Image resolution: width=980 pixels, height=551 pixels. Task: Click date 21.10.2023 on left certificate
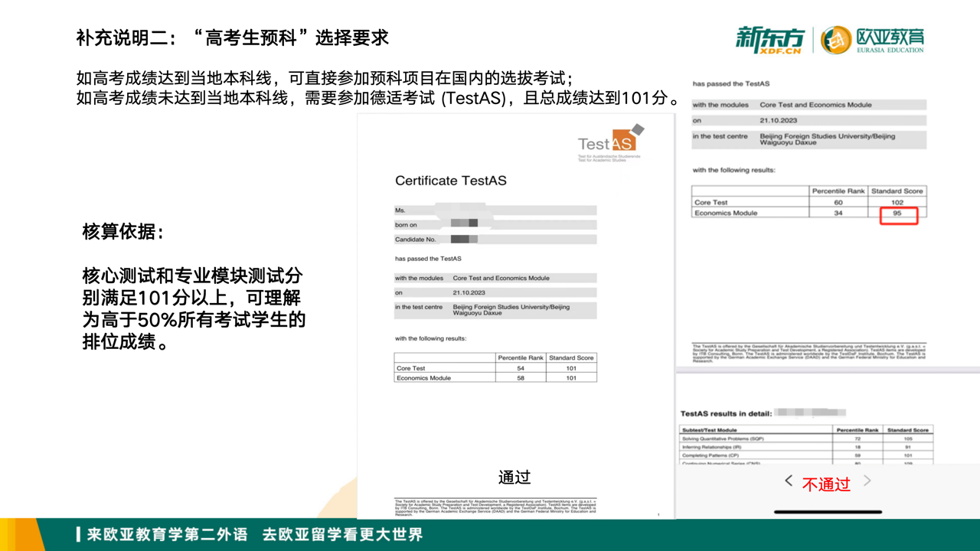pos(469,292)
